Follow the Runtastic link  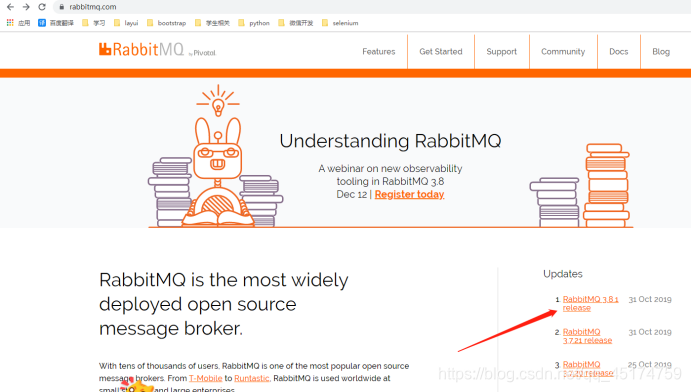(x=252, y=378)
